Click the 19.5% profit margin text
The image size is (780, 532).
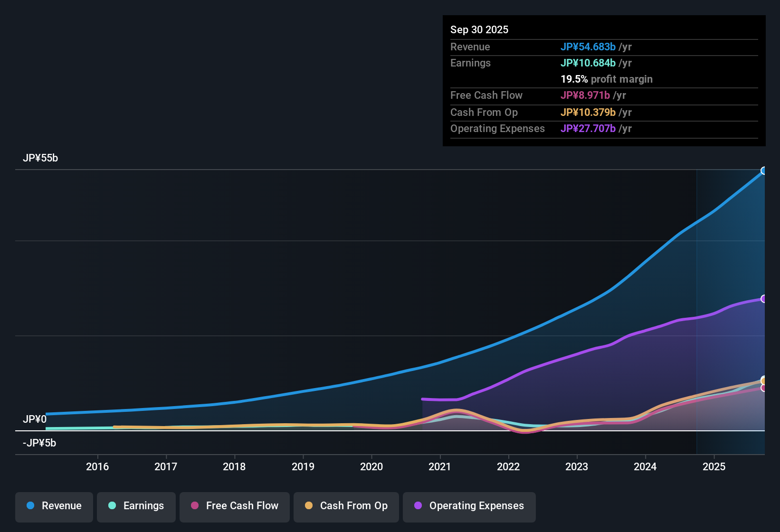click(607, 79)
